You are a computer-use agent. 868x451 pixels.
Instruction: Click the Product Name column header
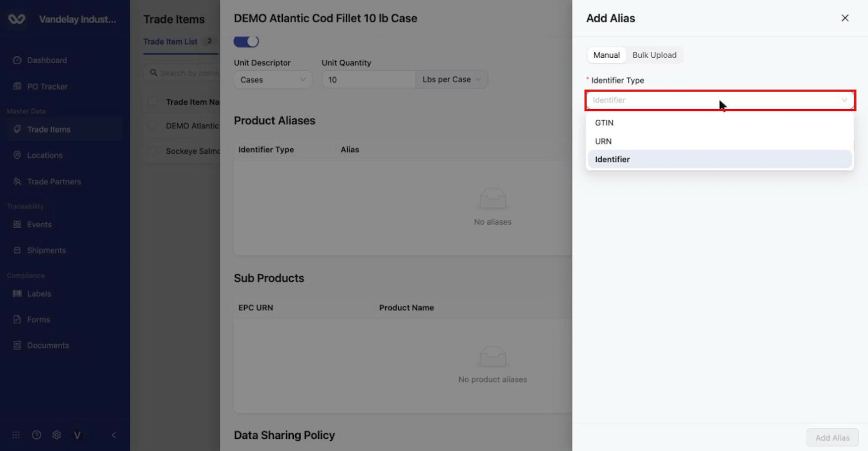pos(406,308)
